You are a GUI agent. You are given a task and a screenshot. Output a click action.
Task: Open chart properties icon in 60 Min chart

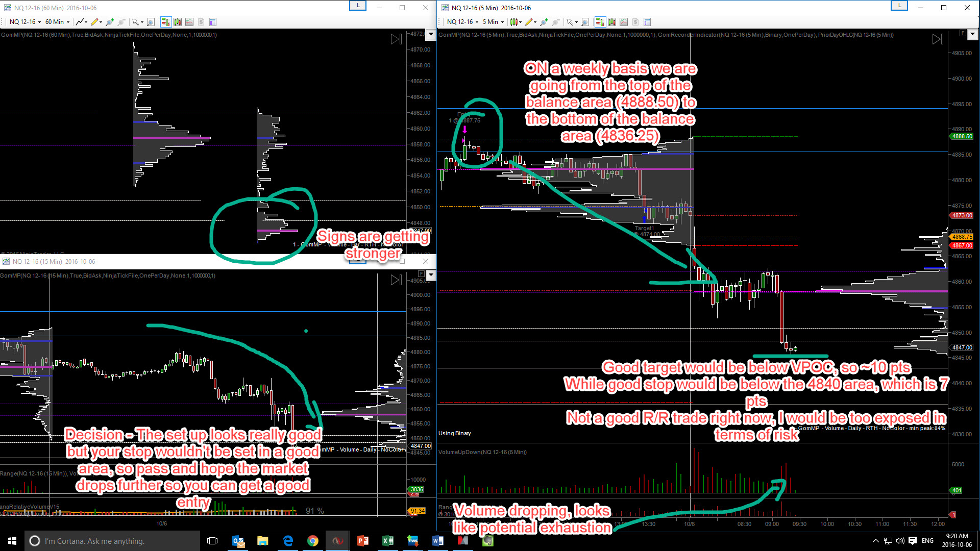tap(213, 22)
